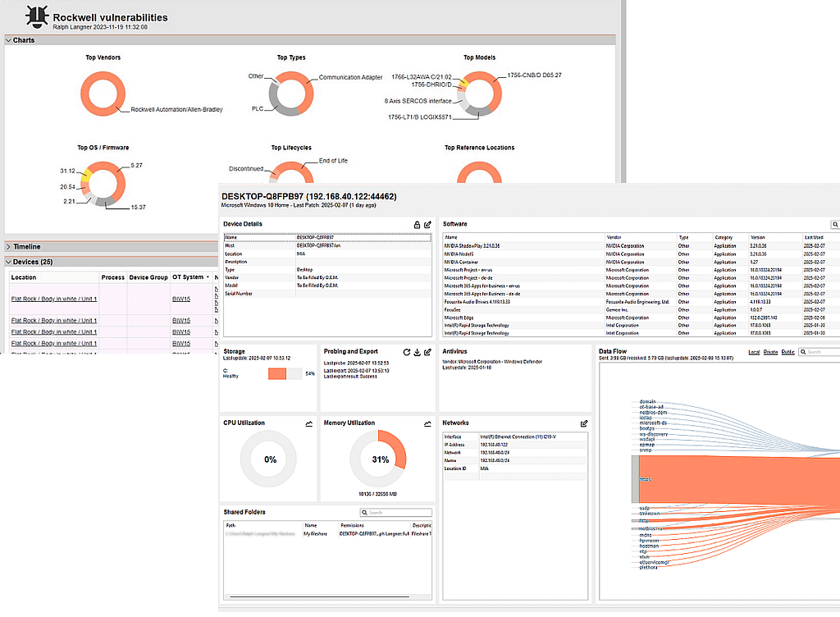Click the snmp label in Data Flow

[645, 450]
